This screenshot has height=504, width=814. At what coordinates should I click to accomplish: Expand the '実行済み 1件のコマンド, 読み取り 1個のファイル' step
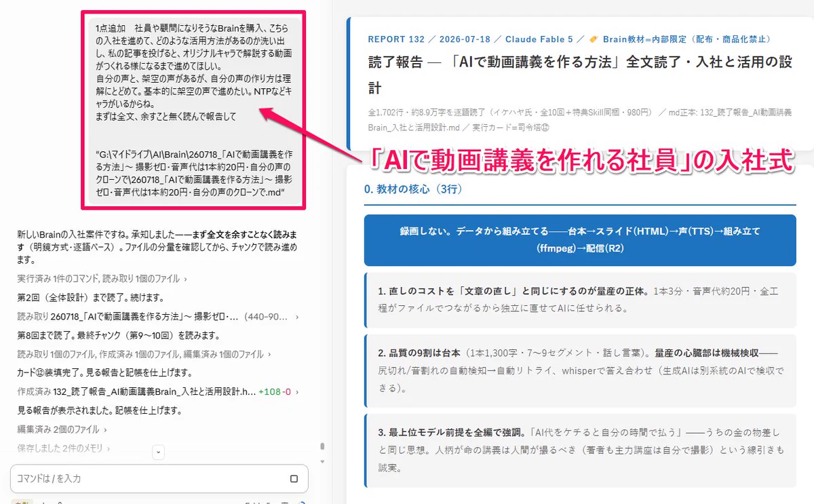click(x=102, y=279)
